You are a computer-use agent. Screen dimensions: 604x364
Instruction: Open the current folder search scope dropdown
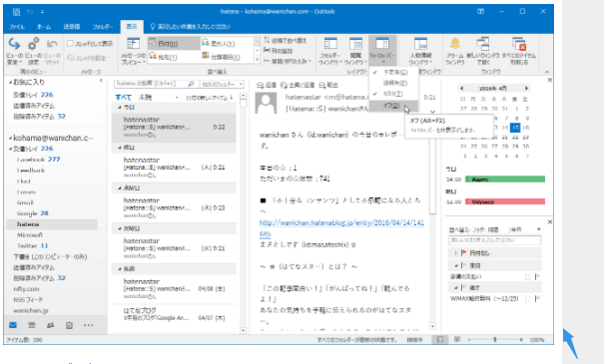(223, 84)
